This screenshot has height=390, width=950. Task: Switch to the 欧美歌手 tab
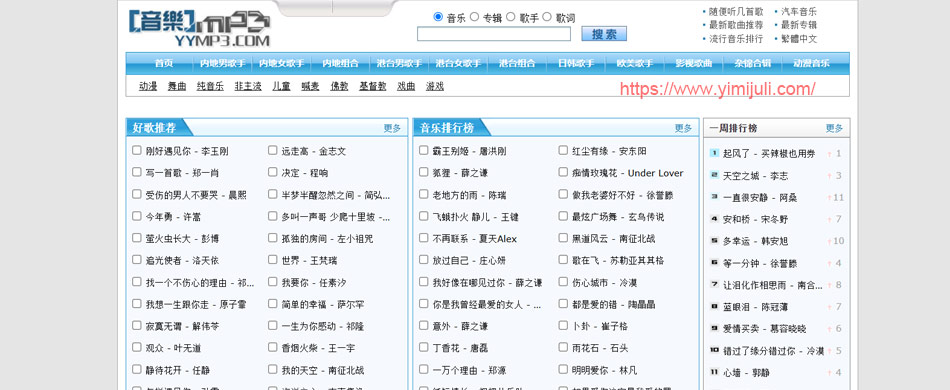point(635,64)
